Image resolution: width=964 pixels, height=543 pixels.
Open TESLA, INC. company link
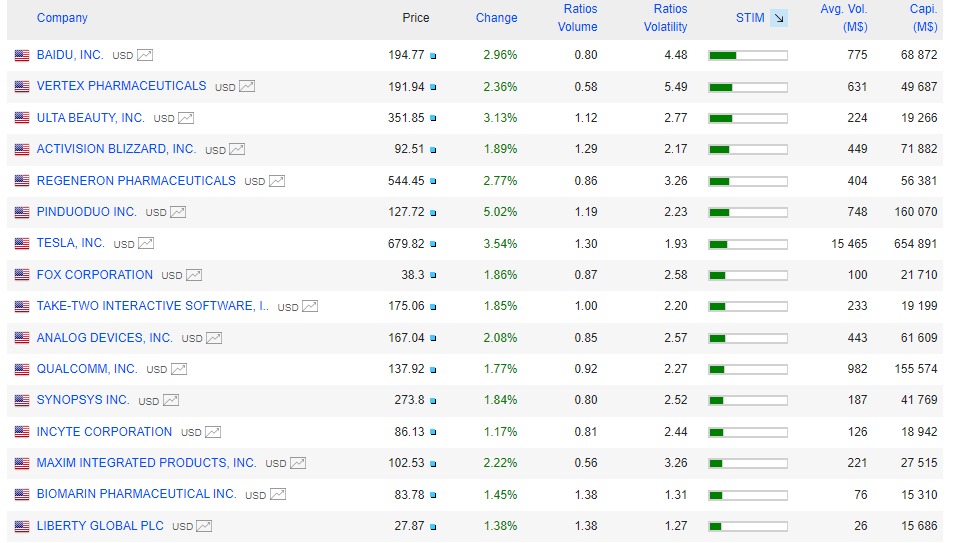71,243
